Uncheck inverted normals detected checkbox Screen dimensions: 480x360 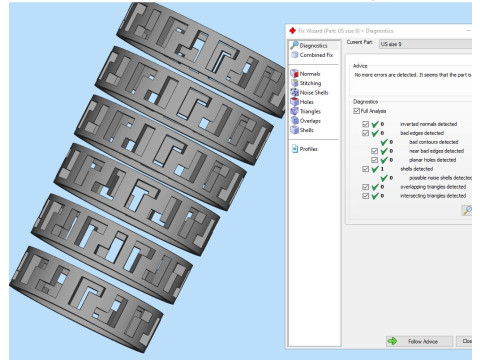click(x=365, y=124)
